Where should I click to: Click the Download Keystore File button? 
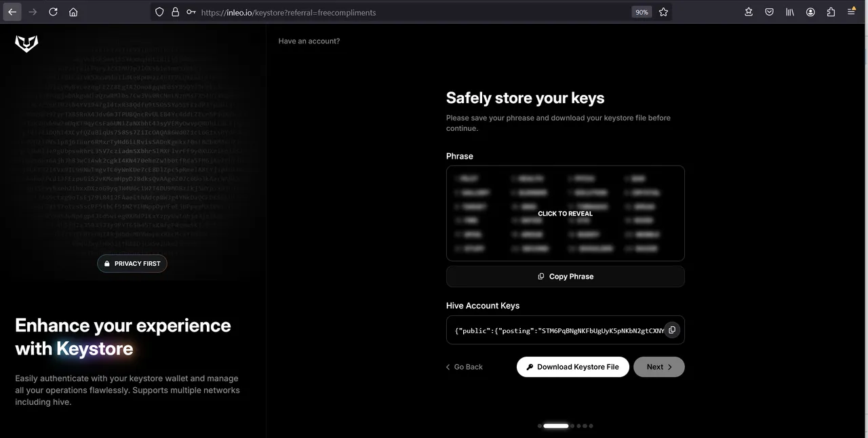573,367
